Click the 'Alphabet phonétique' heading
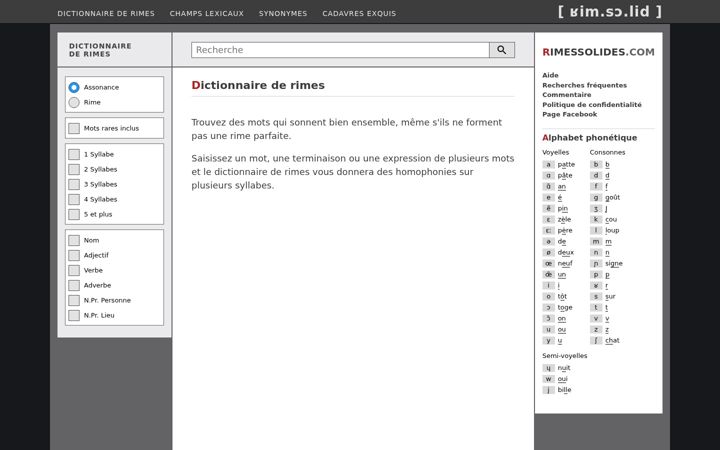720x450 pixels. click(x=590, y=138)
